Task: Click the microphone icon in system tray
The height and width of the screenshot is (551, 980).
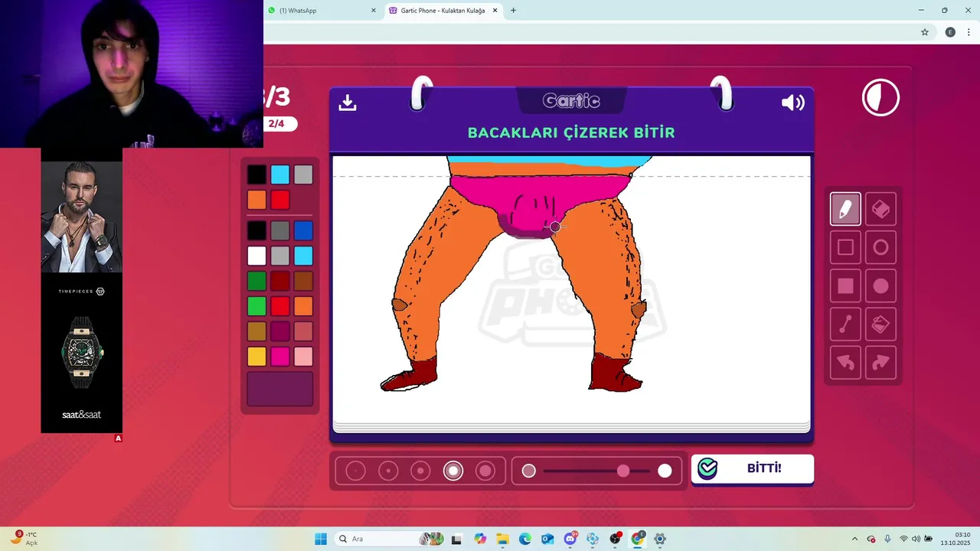Action: click(x=887, y=539)
